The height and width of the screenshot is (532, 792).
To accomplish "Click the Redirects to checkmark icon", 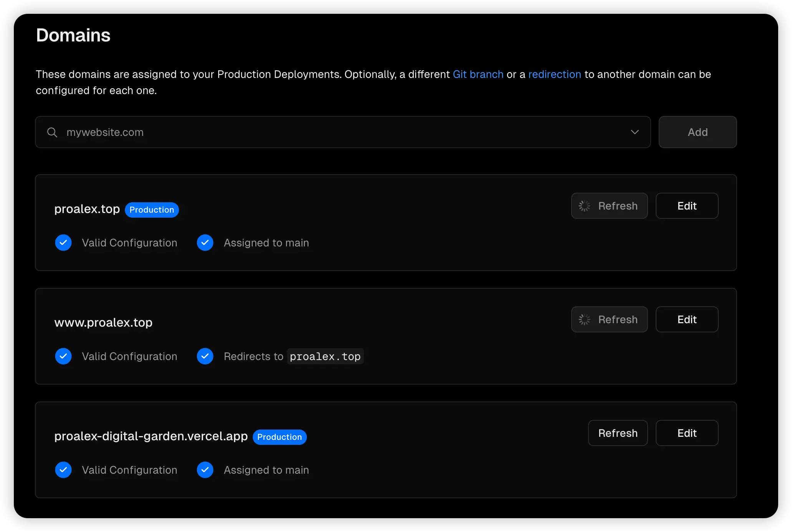I will point(205,356).
